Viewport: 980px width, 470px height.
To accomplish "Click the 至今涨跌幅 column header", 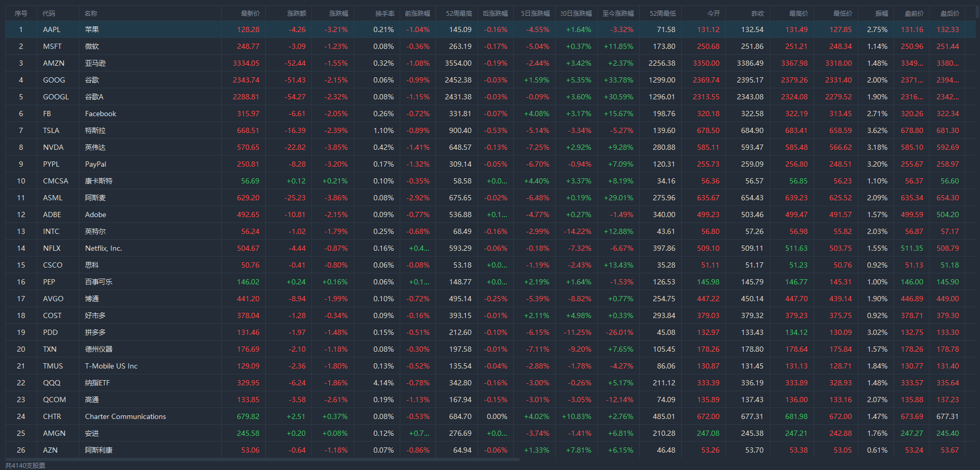I will point(618,13).
